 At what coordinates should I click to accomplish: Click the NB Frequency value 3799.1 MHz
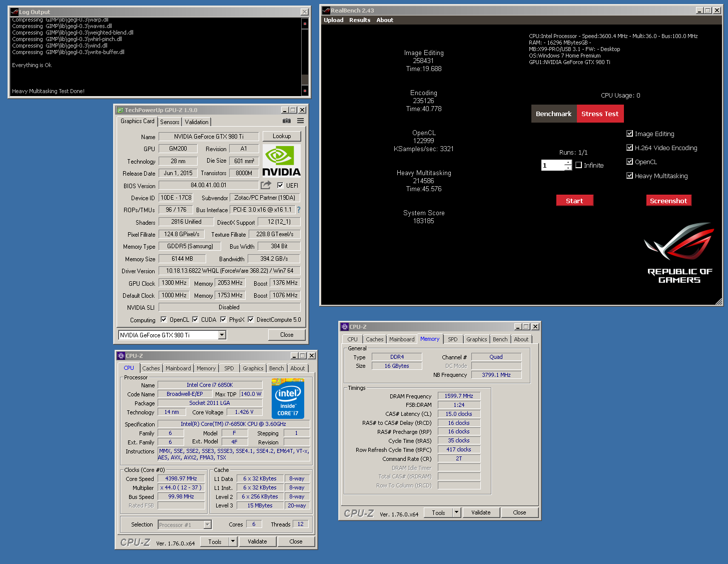click(x=496, y=375)
